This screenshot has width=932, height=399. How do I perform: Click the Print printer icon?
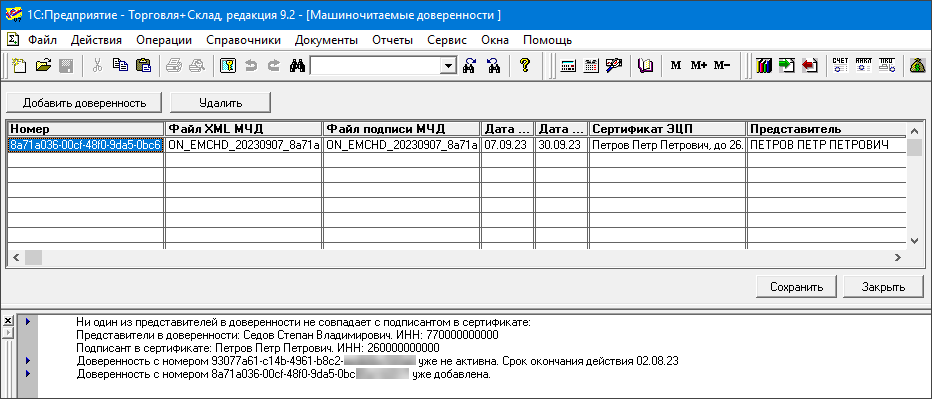coord(174,65)
